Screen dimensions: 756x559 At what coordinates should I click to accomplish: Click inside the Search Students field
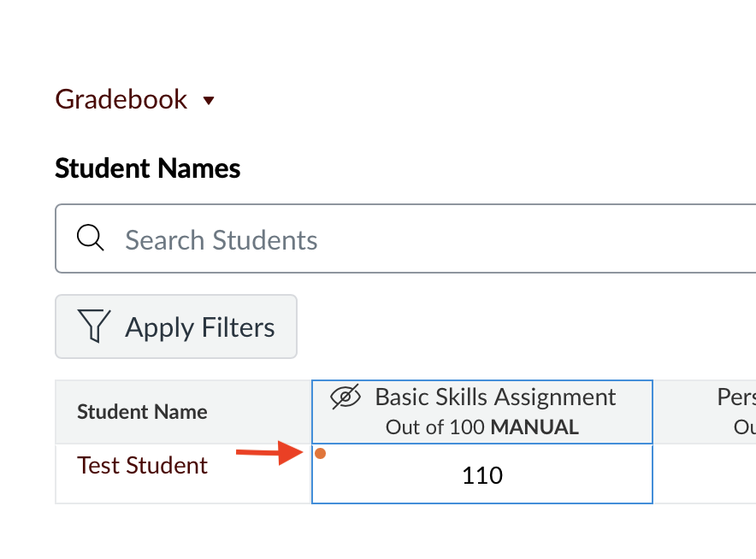coord(257,238)
